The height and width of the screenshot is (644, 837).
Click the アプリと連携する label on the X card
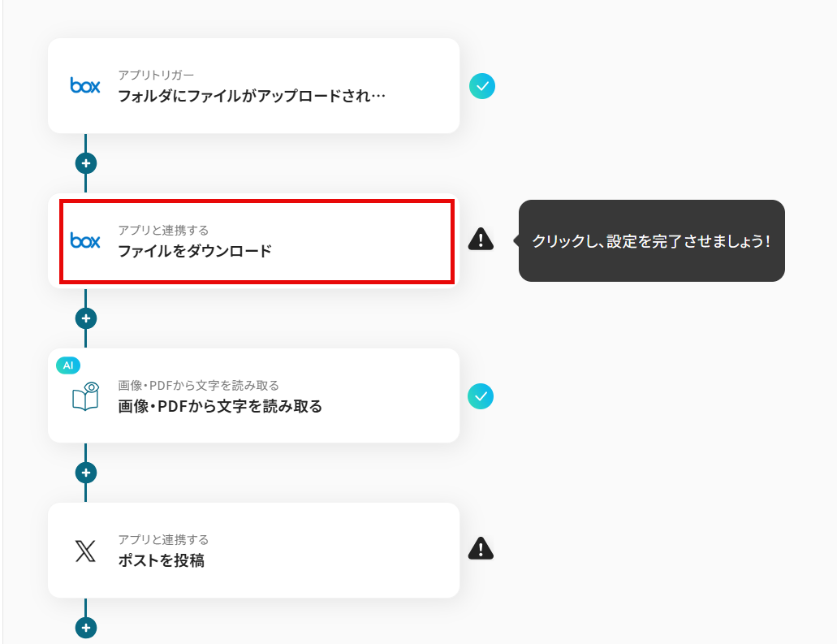point(163,540)
